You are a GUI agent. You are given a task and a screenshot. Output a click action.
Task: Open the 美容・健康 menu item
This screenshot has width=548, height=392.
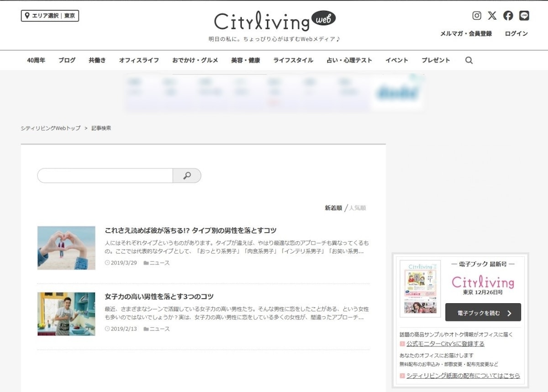(x=246, y=60)
